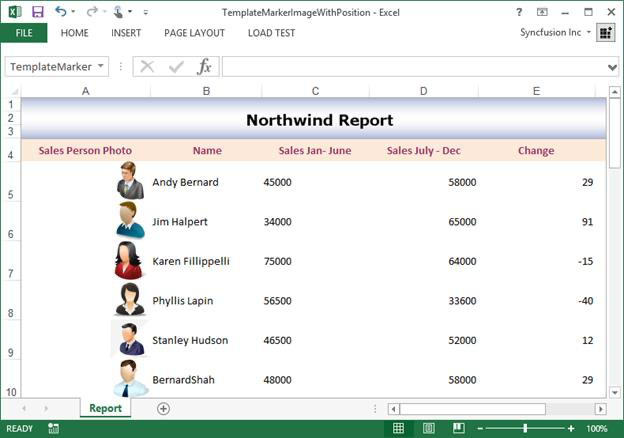Click the zoom in plus button
The width and height of the screenshot is (624, 438).
point(571,429)
